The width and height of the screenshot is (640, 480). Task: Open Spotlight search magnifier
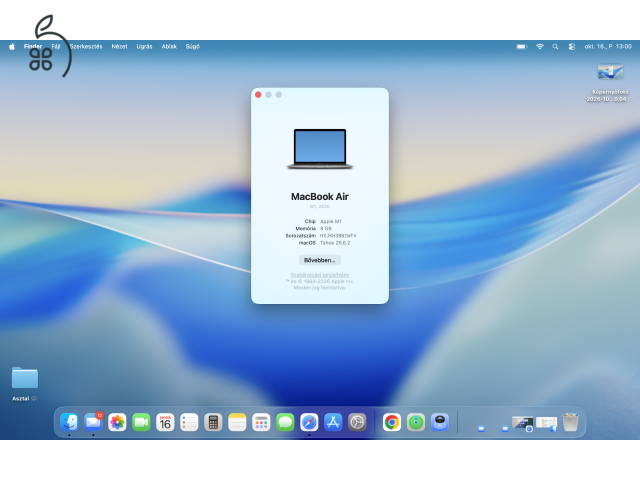[555, 47]
